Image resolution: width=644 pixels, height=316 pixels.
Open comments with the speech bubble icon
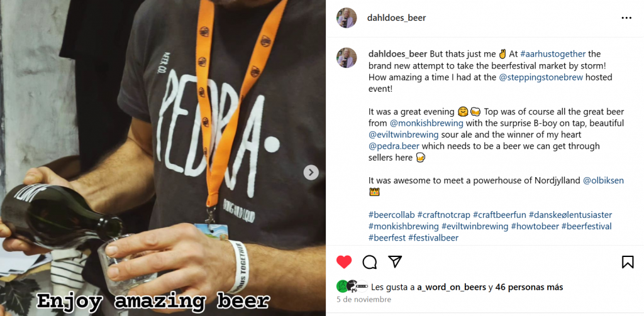(370, 262)
